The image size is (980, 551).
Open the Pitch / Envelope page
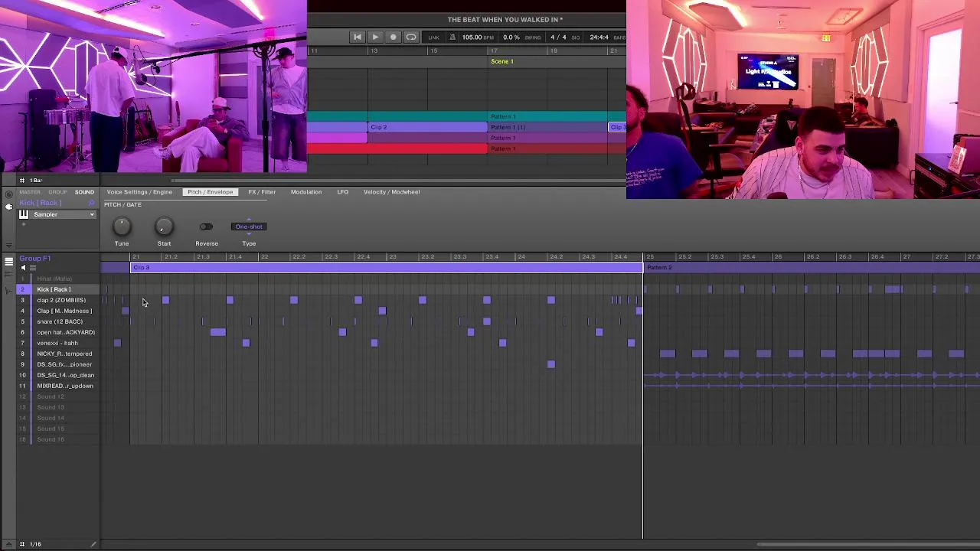[210, 192]
